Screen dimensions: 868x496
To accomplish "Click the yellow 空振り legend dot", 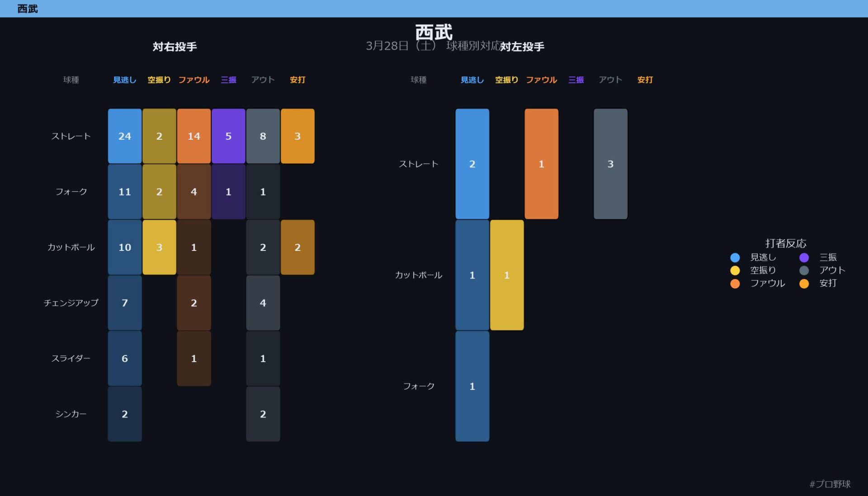I will pyautogui.click(x=735, y=270).
